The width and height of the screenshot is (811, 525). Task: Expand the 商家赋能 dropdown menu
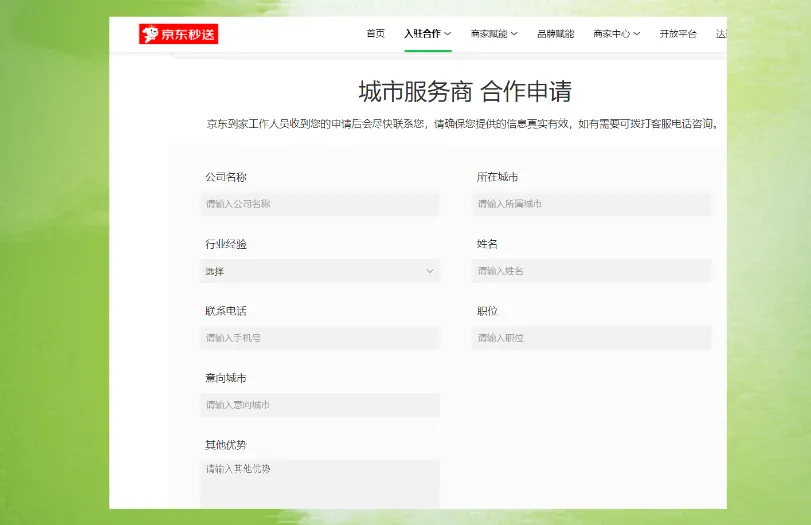coord(494,34)
